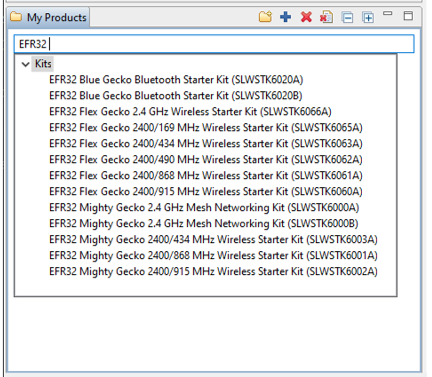The width and height of the screenshot is (432, 377).
Task: Choose Mighty Gecko Mesh Networking Kit SLWSTK6000A
Action: click(204, 208)
